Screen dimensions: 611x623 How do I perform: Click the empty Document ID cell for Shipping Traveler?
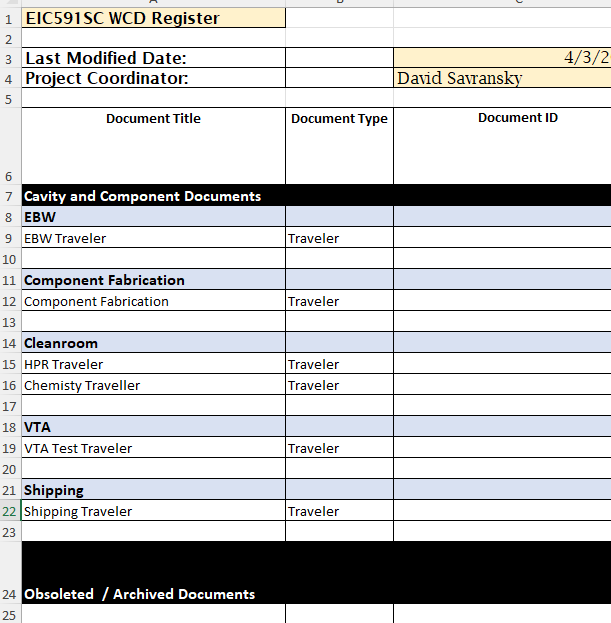(x=502, y=511)
